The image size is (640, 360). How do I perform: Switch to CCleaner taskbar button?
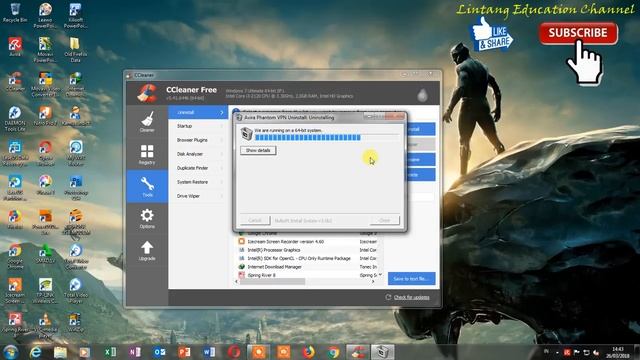[358, 352]
